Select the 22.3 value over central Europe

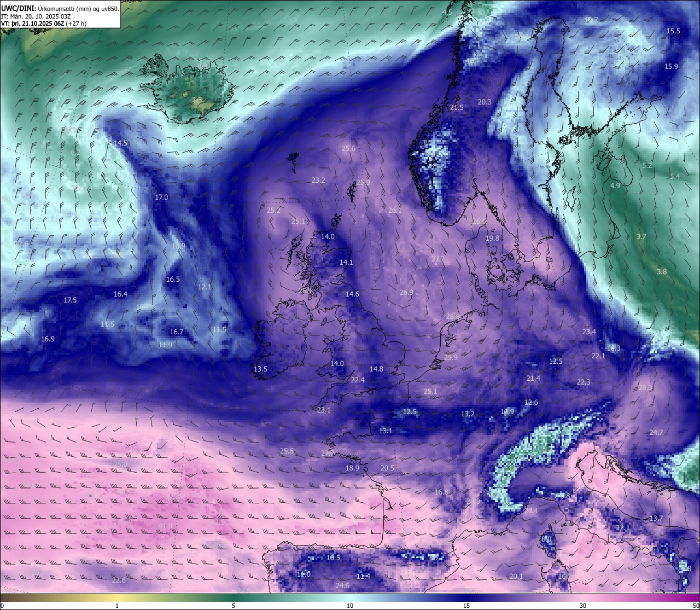pyautogui.click(x=584, y=382)
